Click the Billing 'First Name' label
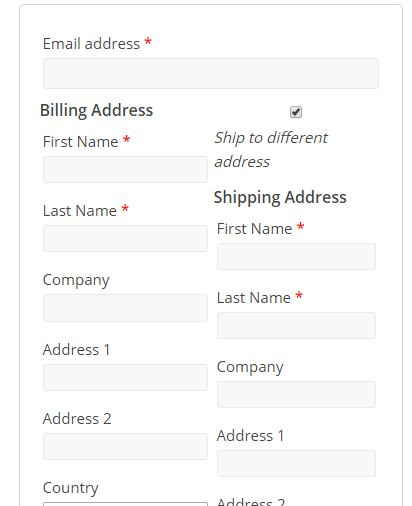The width and height of the screenshot is (412, 506). click(x=81, y=142)
